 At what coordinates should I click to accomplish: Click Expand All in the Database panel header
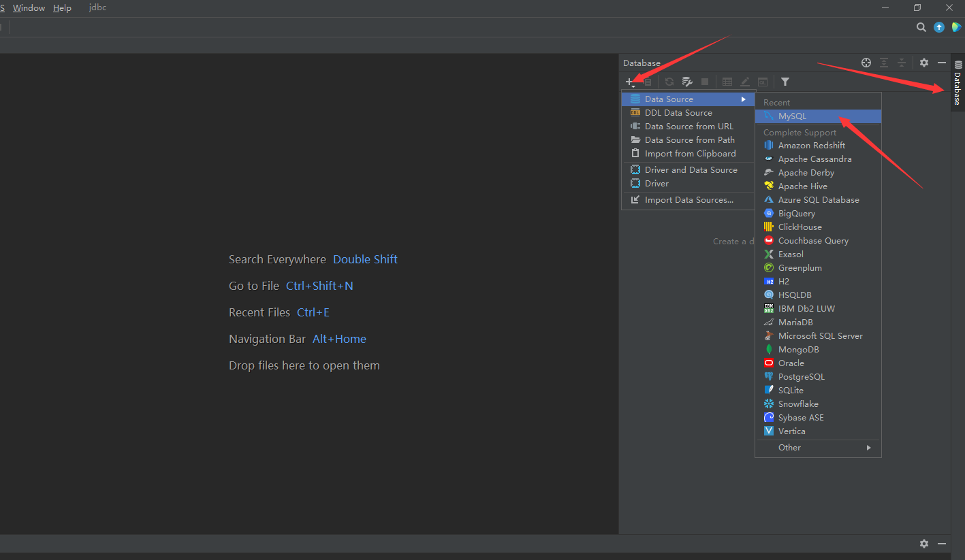(x=884, y=63)
